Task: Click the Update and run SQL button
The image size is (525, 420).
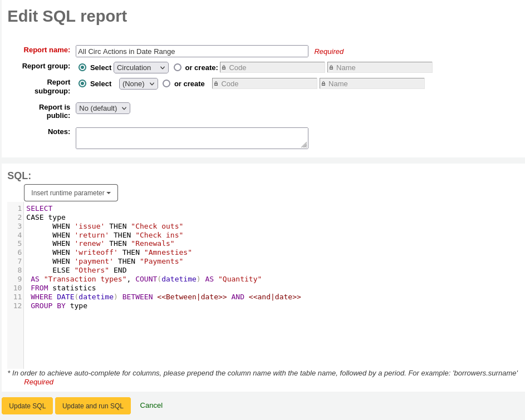Action: [x=92, y=406]
